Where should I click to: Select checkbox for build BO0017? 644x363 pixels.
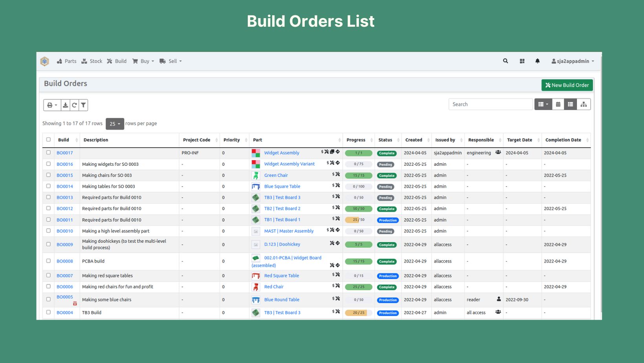pos(48,152)
